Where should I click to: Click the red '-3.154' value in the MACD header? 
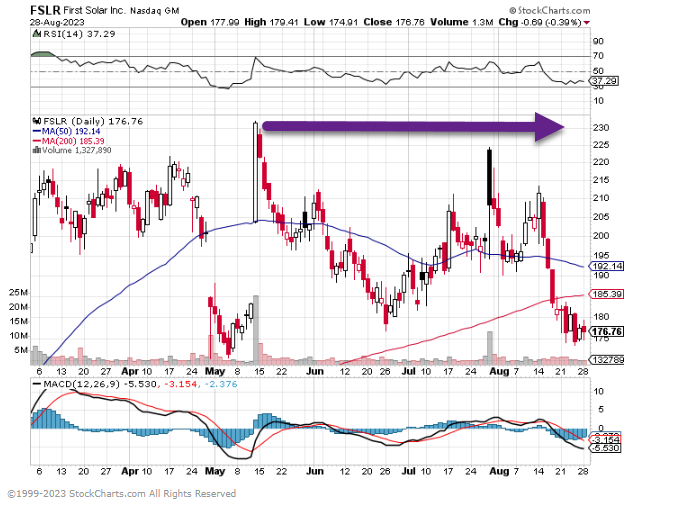[x=180, y=385]
